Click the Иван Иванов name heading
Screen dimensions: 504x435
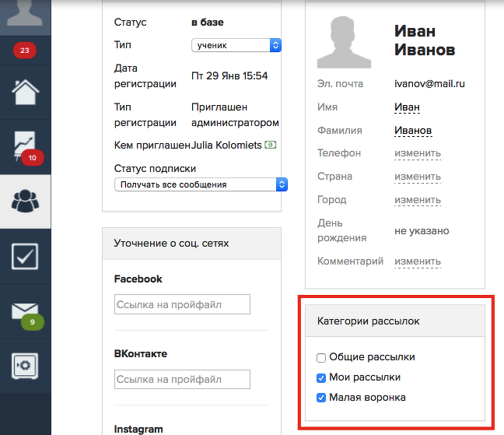(x=425, y=40)
